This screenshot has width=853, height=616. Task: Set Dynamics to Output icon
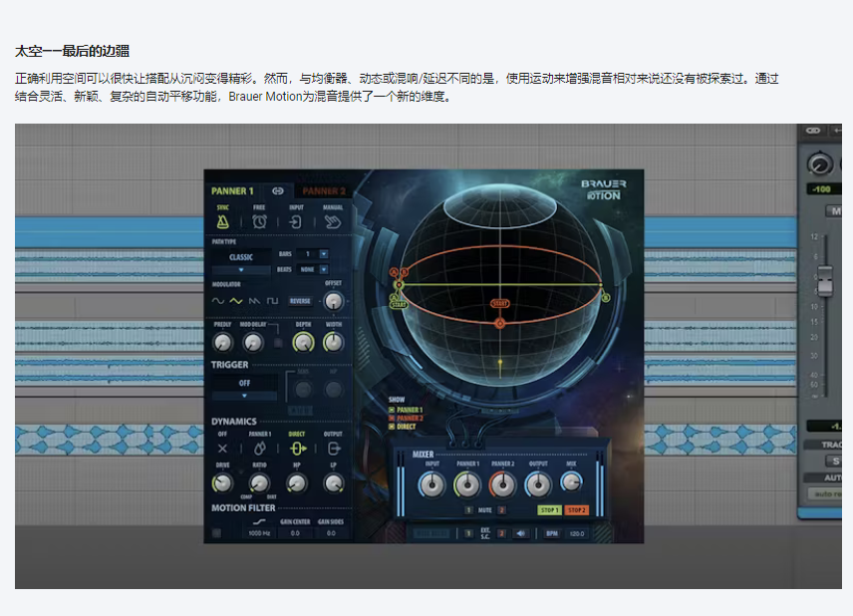[x=334, y=449]
